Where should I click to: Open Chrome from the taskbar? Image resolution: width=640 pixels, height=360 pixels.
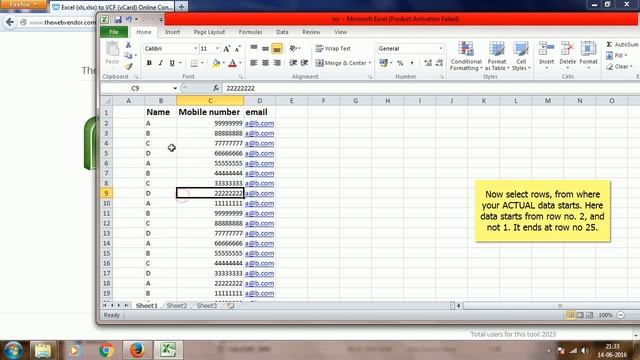pos(106,350)
